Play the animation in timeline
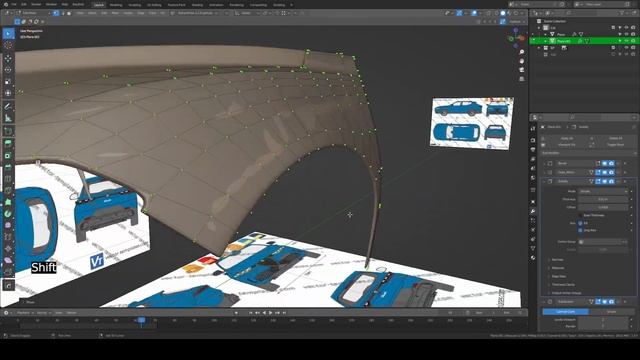640x360 pixels. click(x=271, y=313)
